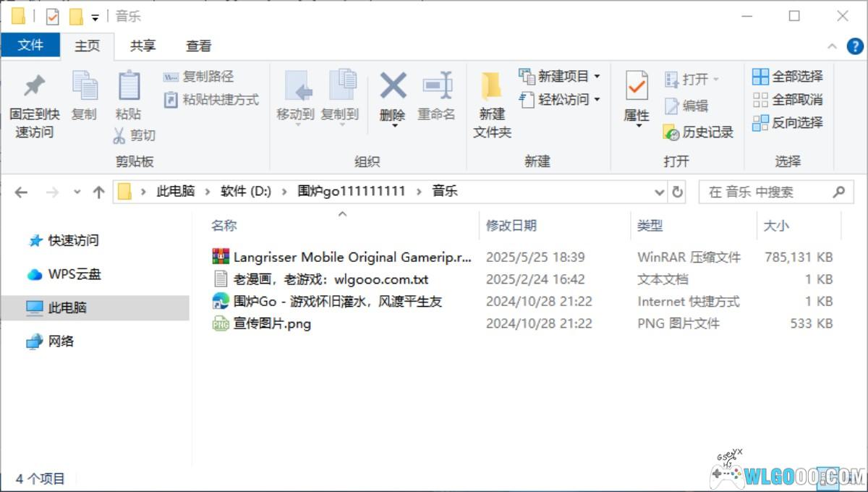The image size is (868, 492).
Task: Click 复制路径 to copy the path
Action: pyautogui.click(x=199, y=76)
